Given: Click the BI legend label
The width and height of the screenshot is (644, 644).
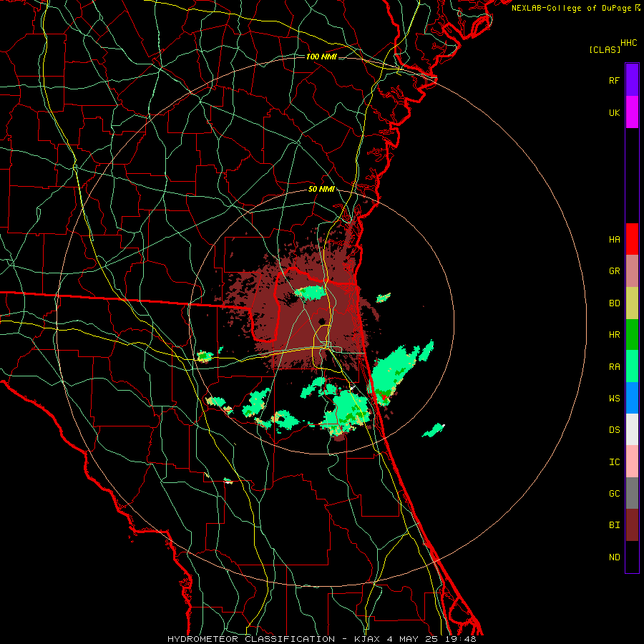Looking at the screenshot, I should 614,525.
